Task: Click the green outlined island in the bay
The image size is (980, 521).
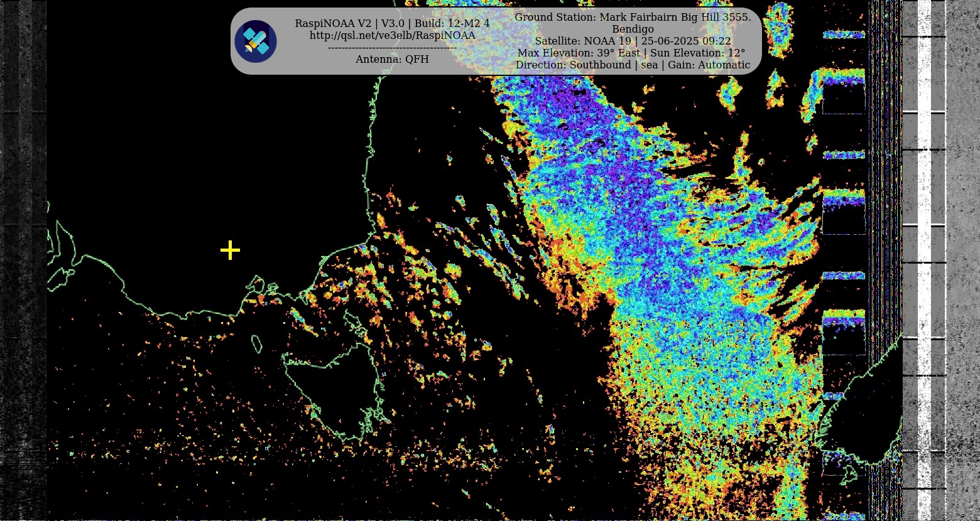Action: pyautogui.click(x=256, y=343)
